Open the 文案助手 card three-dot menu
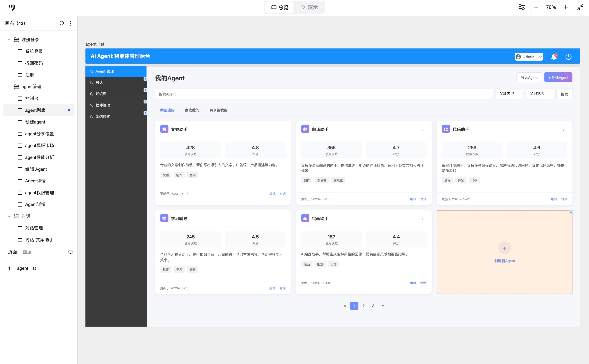This screenshot has width=589, height=364. [x=282, y=129]
